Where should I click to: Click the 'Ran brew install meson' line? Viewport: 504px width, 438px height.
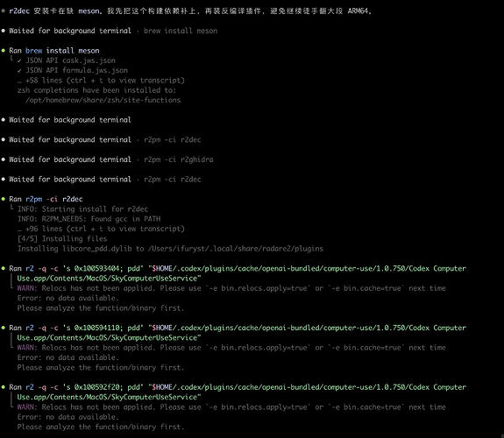[54, 51]
